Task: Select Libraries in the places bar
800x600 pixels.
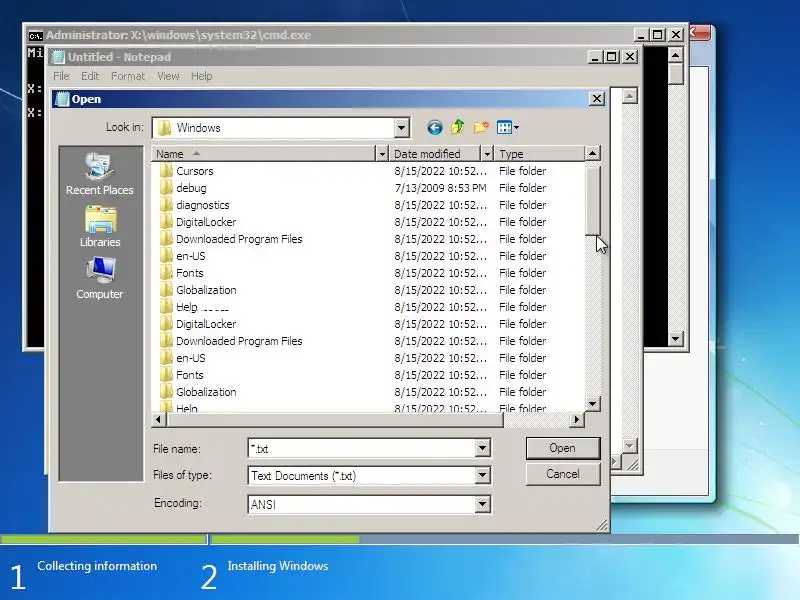Action: click(100, 227)
